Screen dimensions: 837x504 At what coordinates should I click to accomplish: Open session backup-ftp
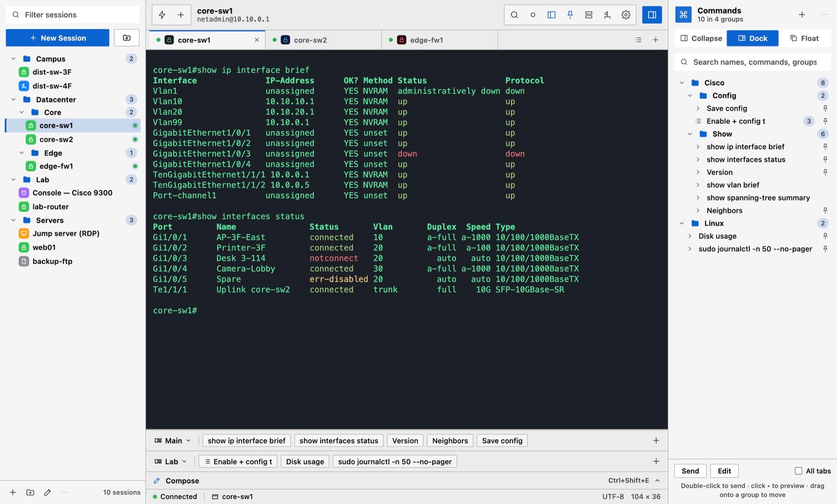pos(73,261)
